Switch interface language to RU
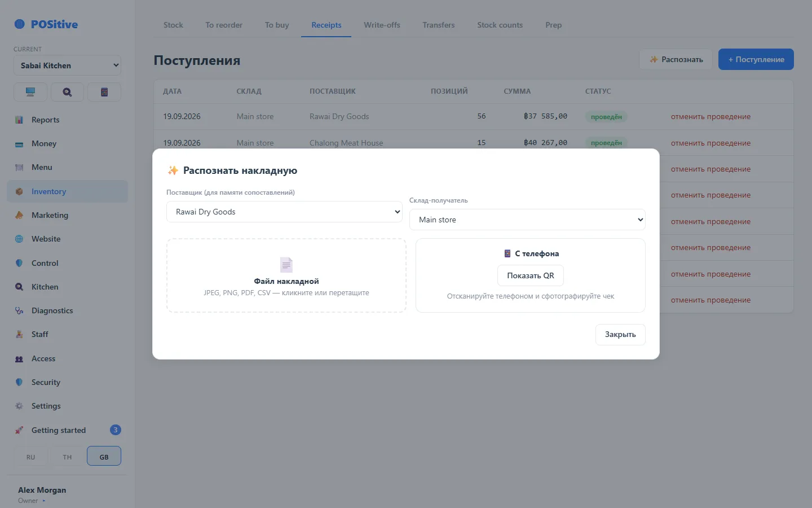The height and width of the screenshot is (508, 812). pos(30,457)
